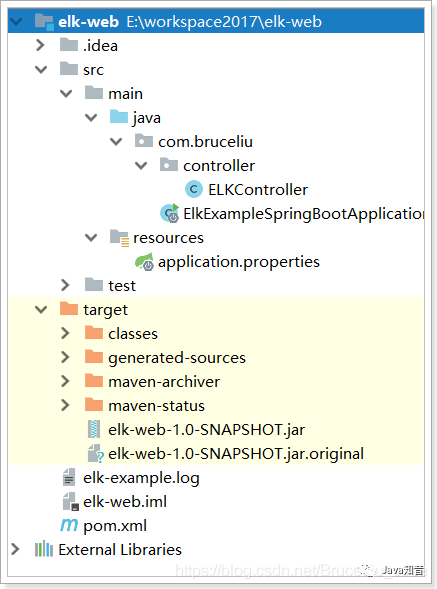Click the ELKController class icon

pyautogui.click(x=194, y=189)
